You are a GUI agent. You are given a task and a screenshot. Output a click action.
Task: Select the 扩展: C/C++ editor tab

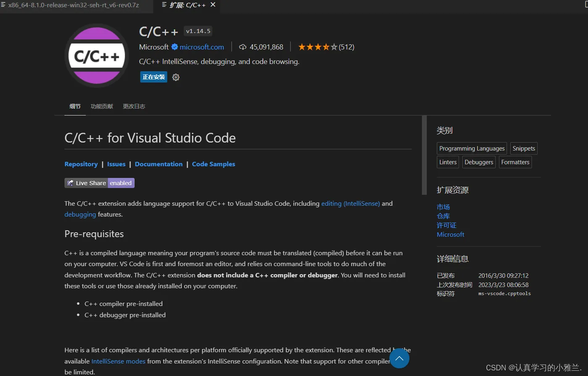[x=188, y=5]
